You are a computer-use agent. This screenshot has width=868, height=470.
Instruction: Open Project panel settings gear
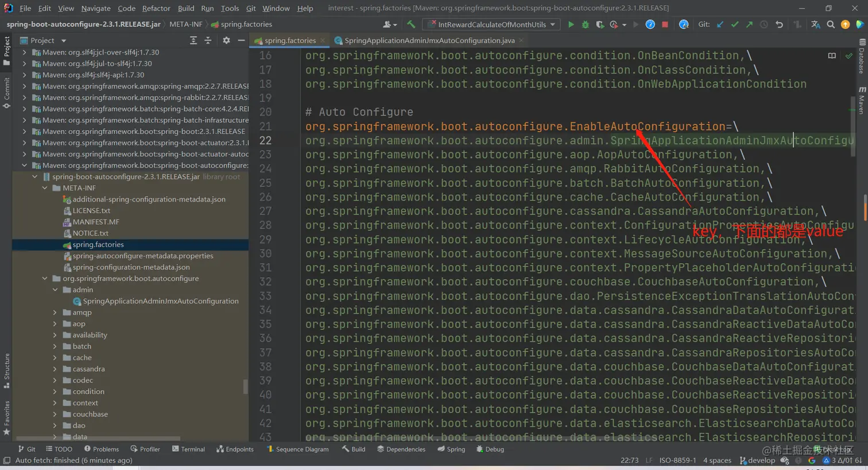226,40
